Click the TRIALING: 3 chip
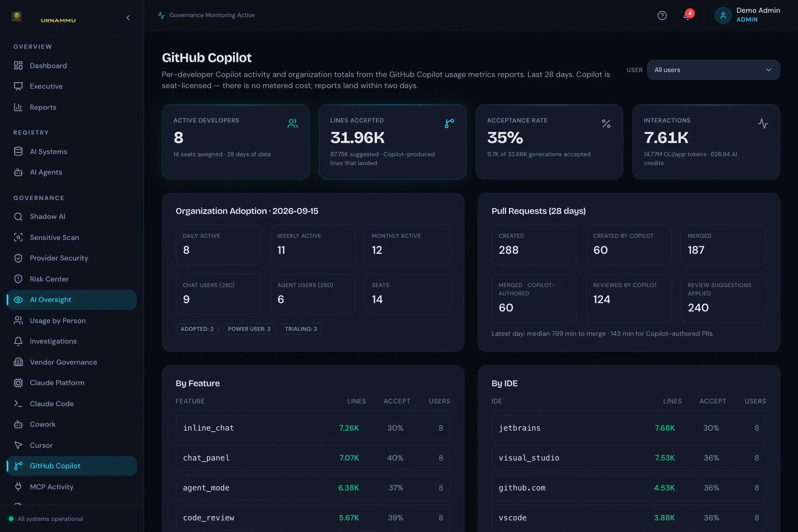This screenshot has width=798, height=532. (x=301, y=329)
